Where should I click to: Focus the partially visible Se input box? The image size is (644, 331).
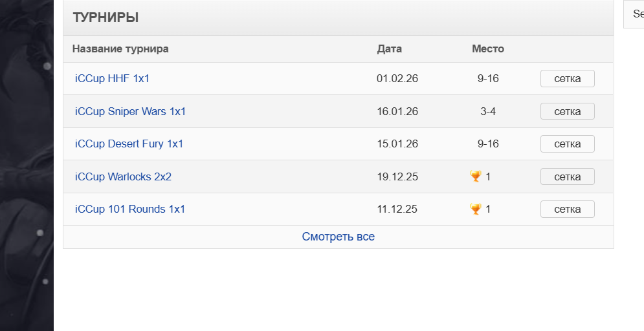point(635,14)
